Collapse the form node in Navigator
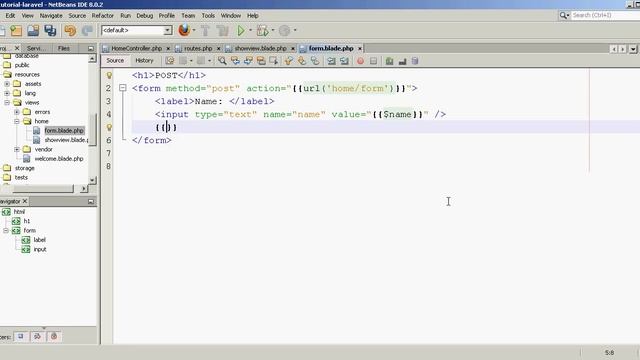This screenshot has width=640, height=360. click(x=6, y=231)
